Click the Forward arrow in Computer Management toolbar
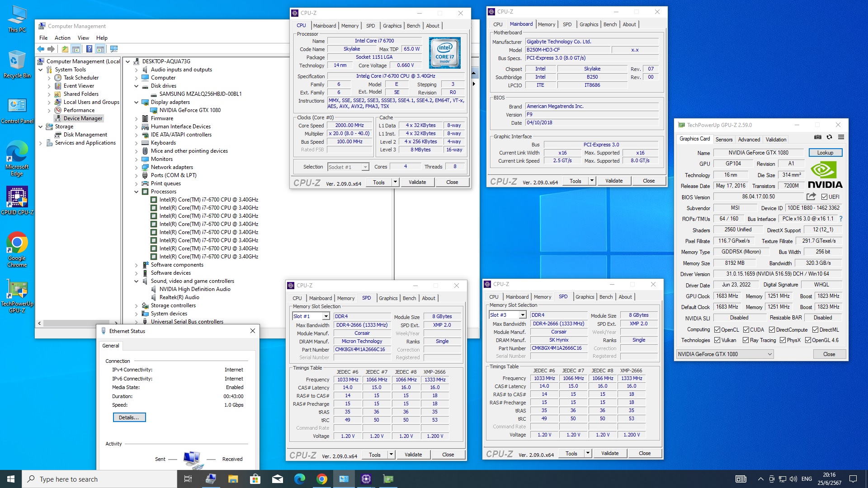 [x=51, y=49]
